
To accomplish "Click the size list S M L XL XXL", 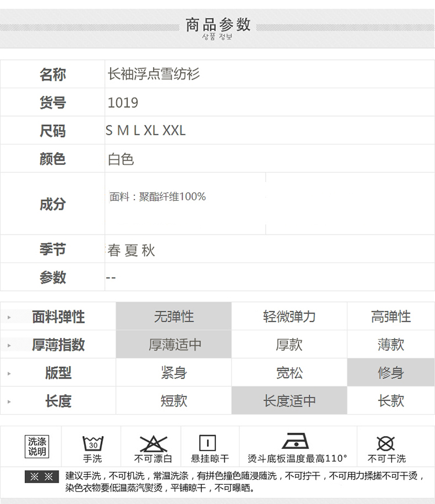I will [x=146, y=131].
